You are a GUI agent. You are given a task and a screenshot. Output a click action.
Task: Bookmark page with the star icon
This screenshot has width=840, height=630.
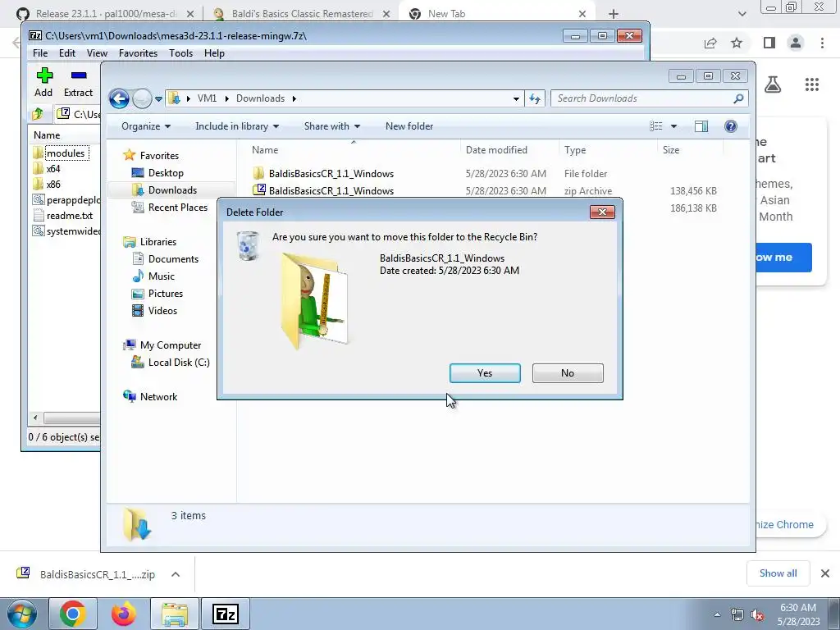pos(737,43)
